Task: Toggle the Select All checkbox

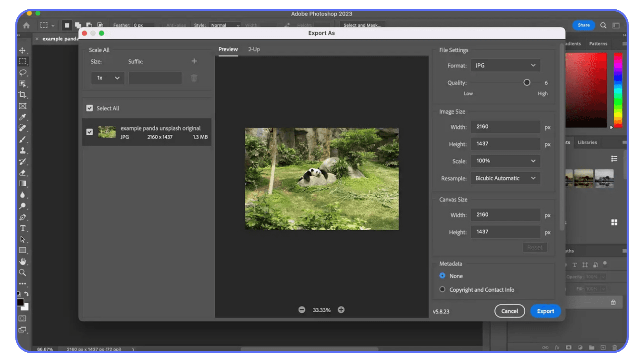Action: pos(90,108)
